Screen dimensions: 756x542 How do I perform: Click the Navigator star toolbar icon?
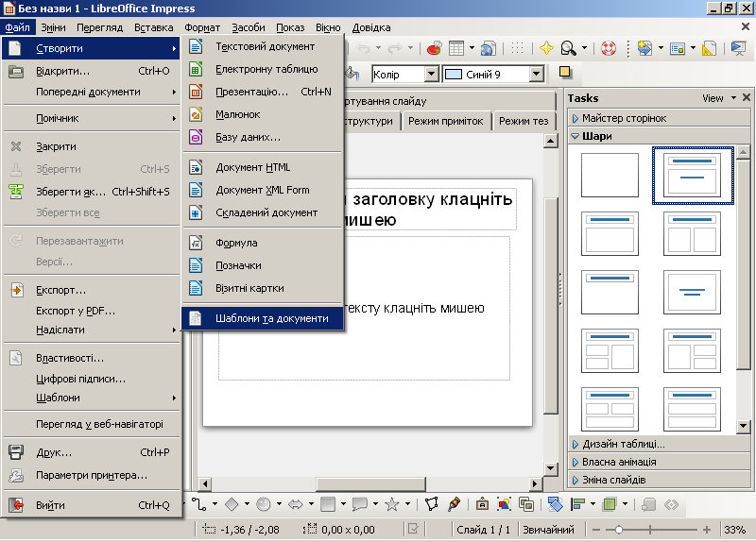tap(546, 48)
